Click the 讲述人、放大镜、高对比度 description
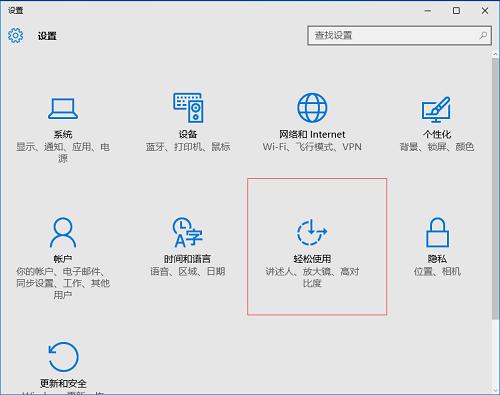 click(312, 277)
